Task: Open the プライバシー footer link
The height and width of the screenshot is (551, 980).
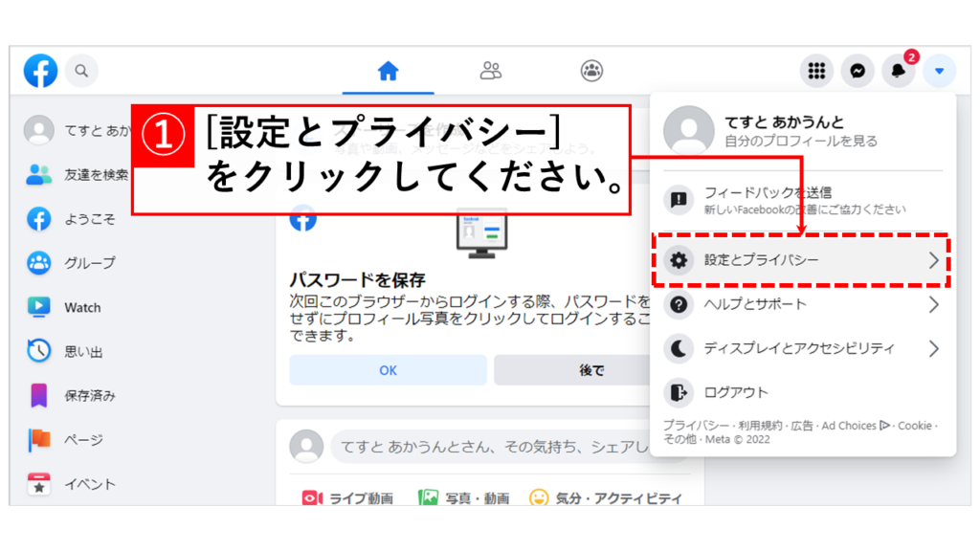Action: [696, 426]
